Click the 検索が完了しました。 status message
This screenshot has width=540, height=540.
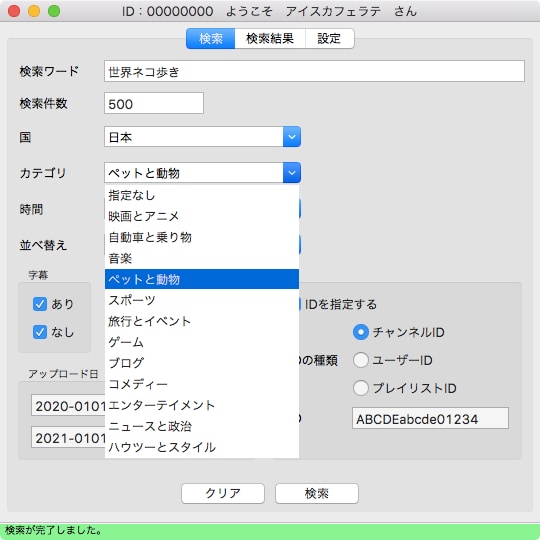pos(53,530)
